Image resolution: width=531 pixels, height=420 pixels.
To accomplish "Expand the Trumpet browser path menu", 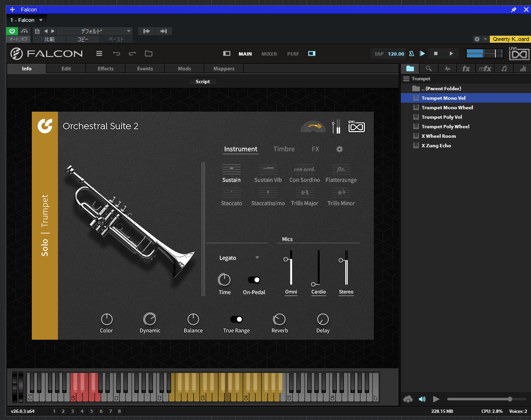I will pyautogui.click(x=406, y=78).
